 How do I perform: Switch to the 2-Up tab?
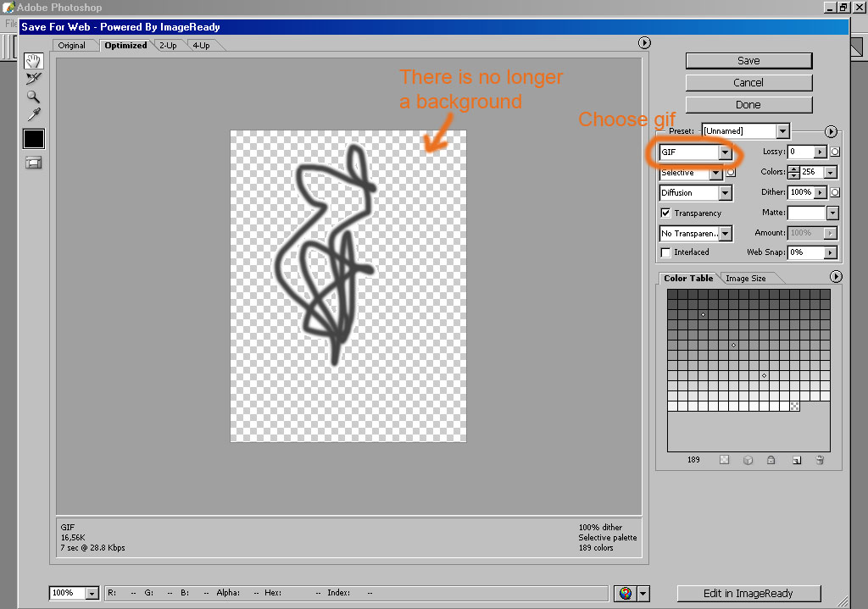point(168,46)
